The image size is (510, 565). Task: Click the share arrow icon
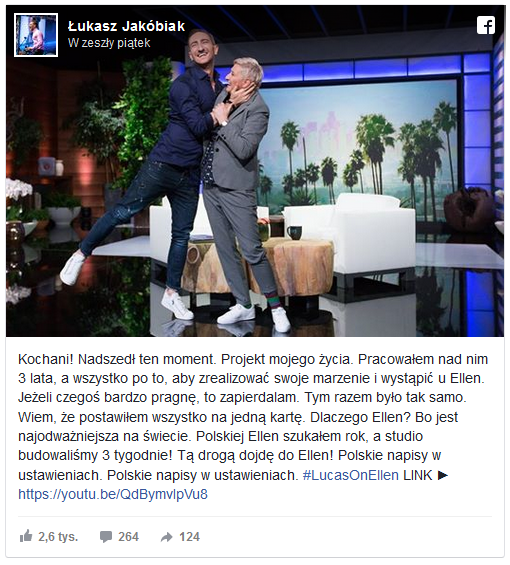click(x=167, y=537)
